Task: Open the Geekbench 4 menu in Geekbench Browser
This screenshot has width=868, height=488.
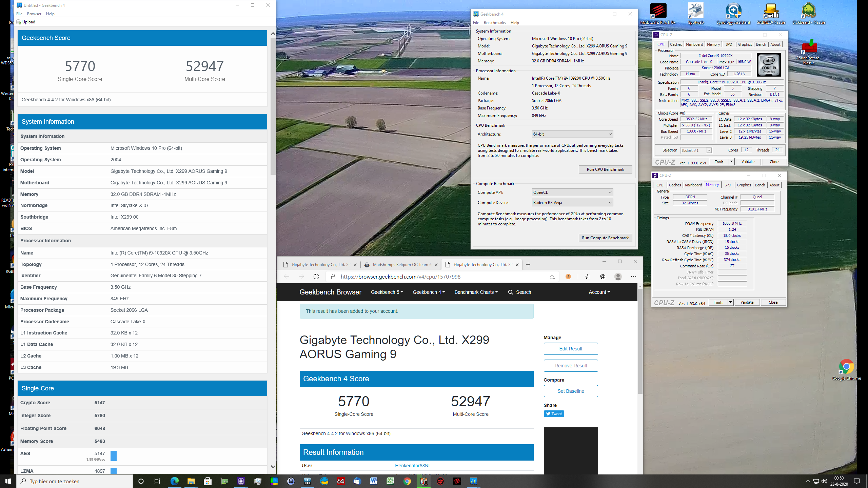Action: [x=429, y=292]
